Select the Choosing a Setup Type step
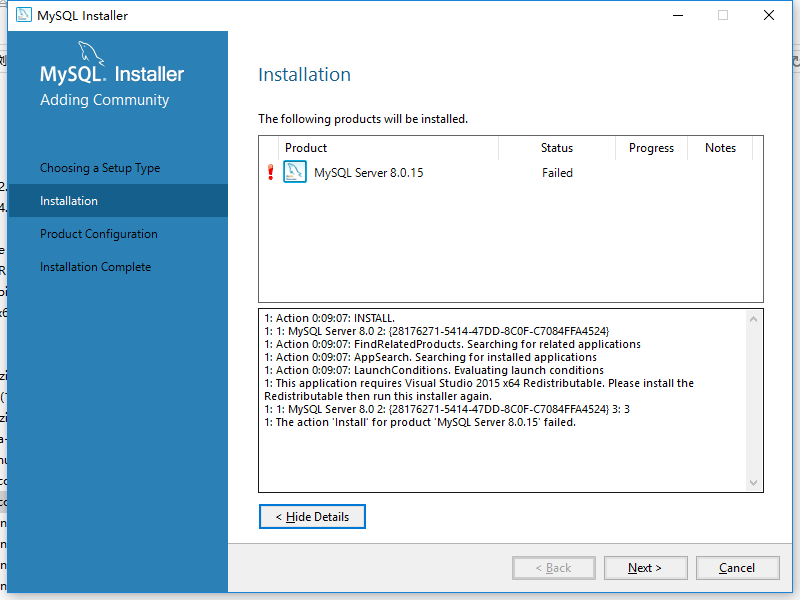800x600 pixels. click(x=100, y=167)
